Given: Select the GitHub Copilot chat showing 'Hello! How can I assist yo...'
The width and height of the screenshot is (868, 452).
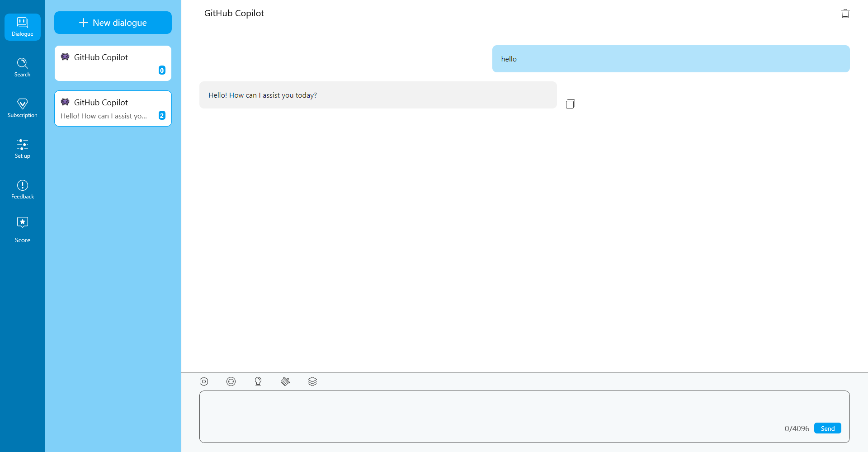Looking at the screenshot, I should (x=113, y=108).
